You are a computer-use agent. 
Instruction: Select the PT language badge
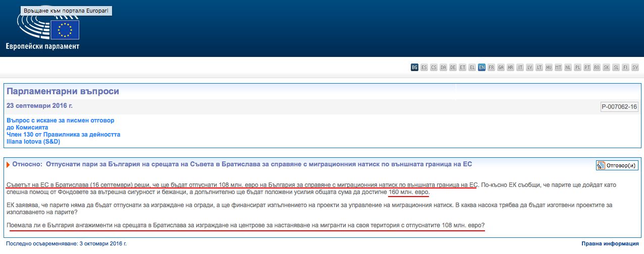pyautogui.click(x=587, y=67)
